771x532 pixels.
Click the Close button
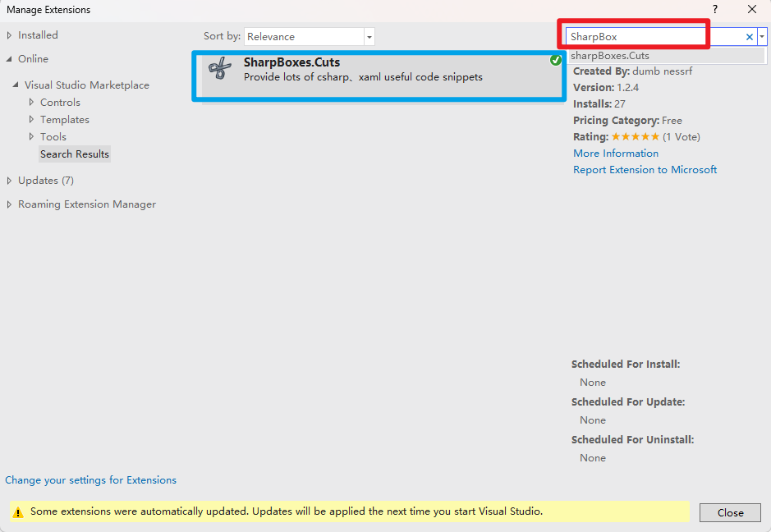[x=730, y=513]
